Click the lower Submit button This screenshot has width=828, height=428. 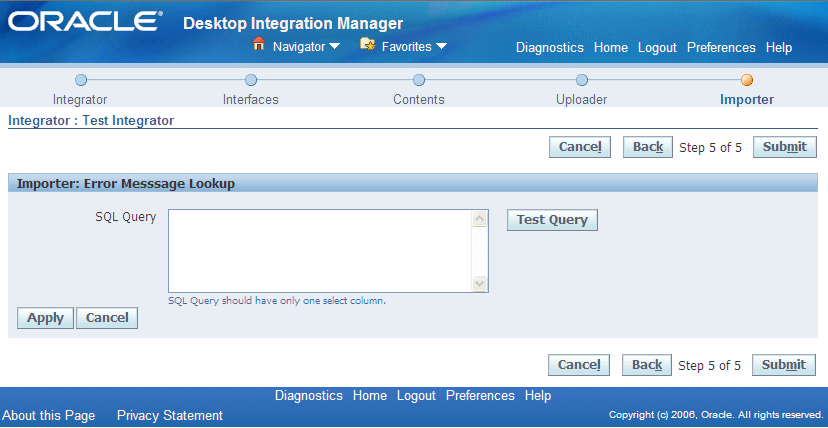[784, 365]
